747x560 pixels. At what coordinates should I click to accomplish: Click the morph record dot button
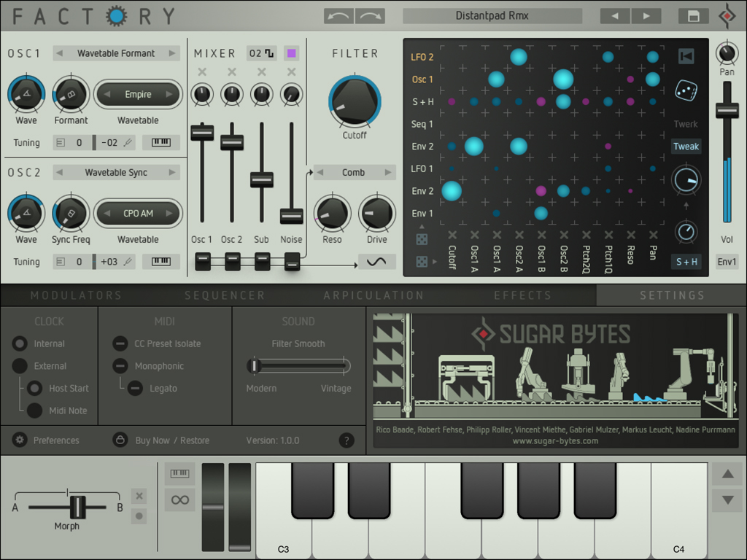click(139, 516)
